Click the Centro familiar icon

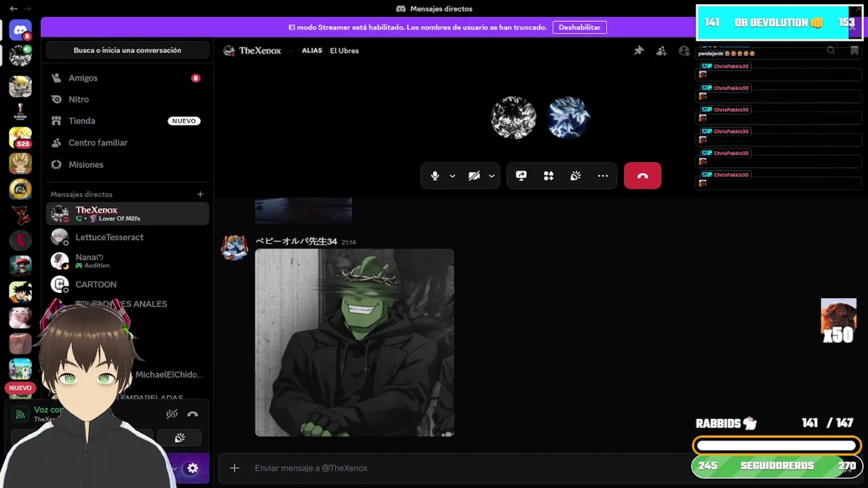(56, 142)
